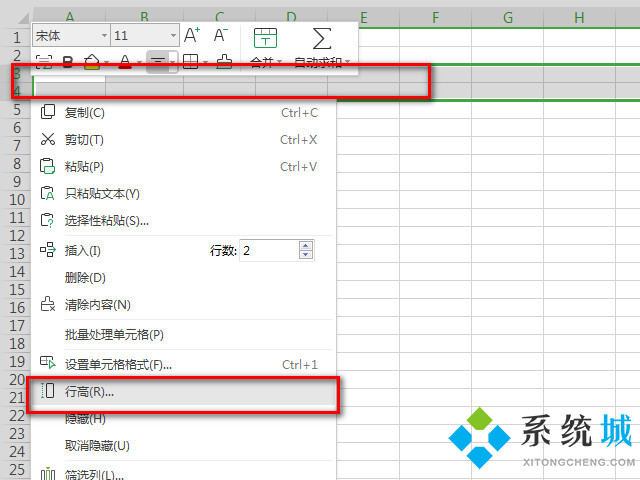Select column H header
Image resolution: width=640 pixels, height=480 pixels.
(x=579, y=18)
